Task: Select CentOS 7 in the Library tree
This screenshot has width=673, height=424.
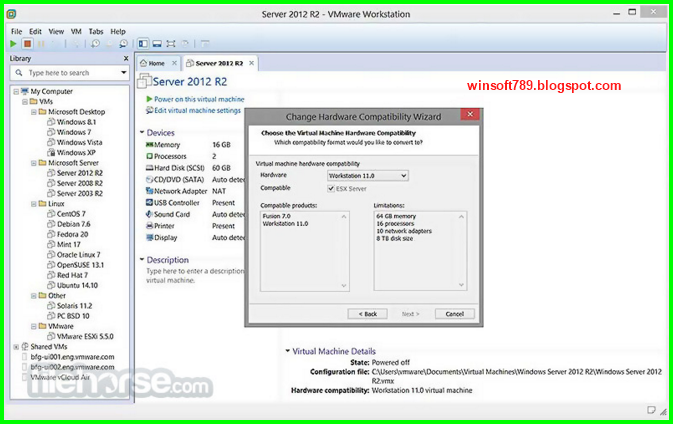Action: pyautogui.click(x=71, y=214)
